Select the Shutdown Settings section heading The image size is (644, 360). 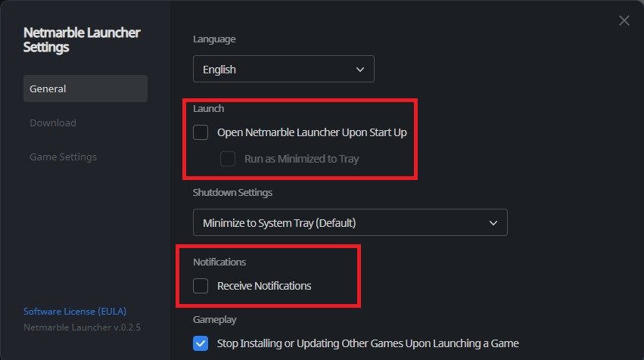232,193
